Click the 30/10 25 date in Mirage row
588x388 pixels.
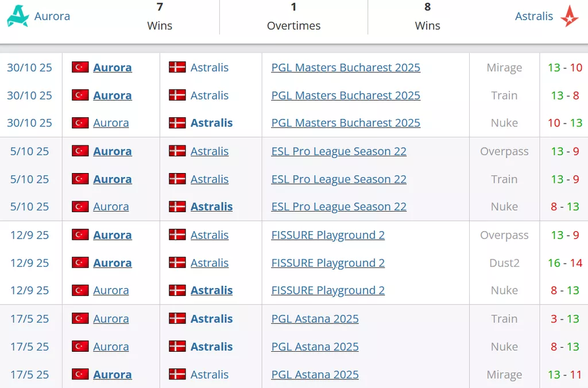(29, 67)
